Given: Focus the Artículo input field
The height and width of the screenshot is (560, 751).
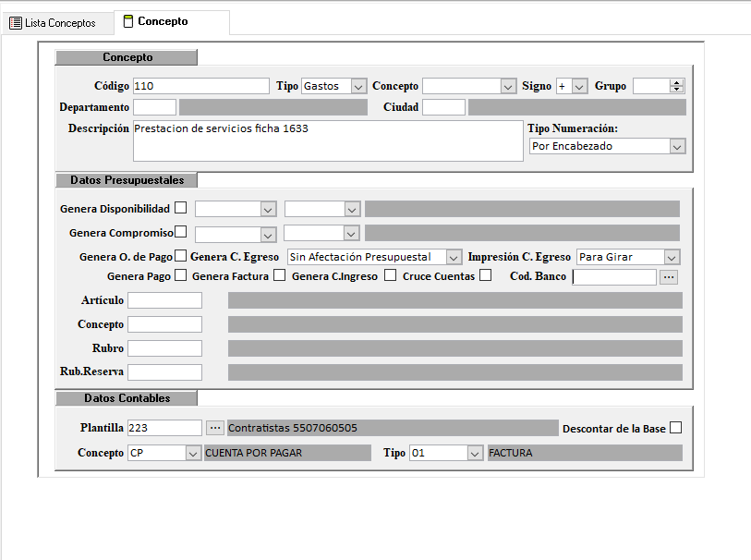Looking at the screenshot, I should pyautogui.click(x=164, y=300).
